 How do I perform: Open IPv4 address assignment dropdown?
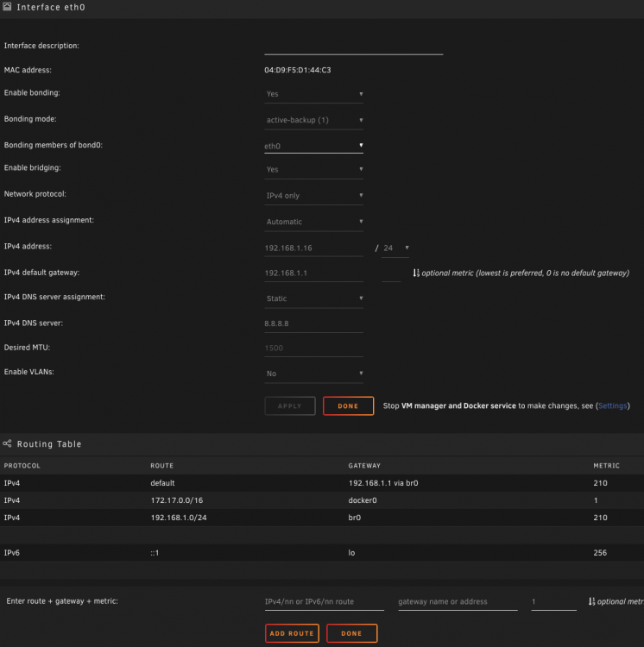click(313, 222)
